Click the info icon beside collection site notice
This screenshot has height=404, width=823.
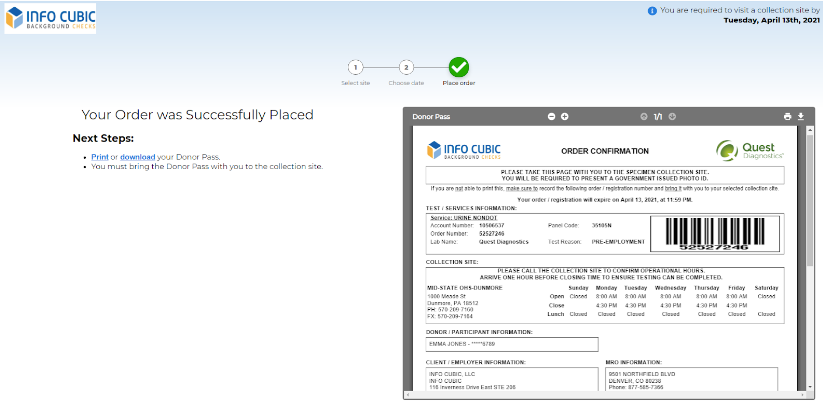click(x=652, y=10)
